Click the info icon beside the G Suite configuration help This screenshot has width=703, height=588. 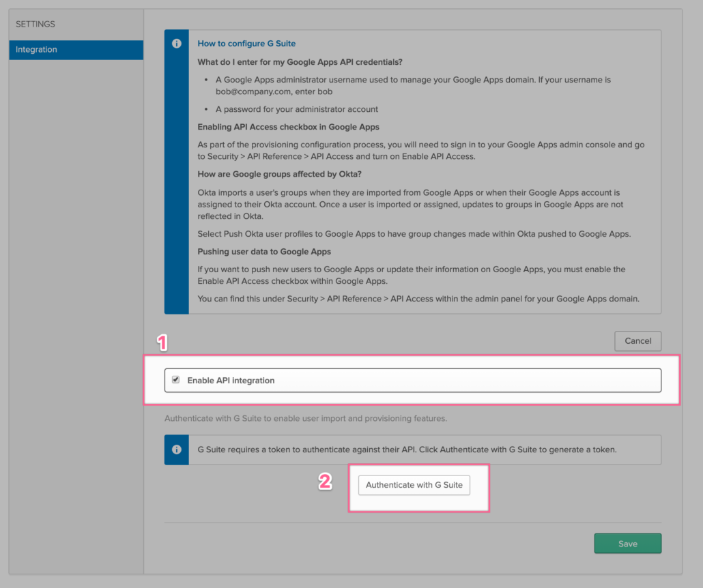point(177,44)
